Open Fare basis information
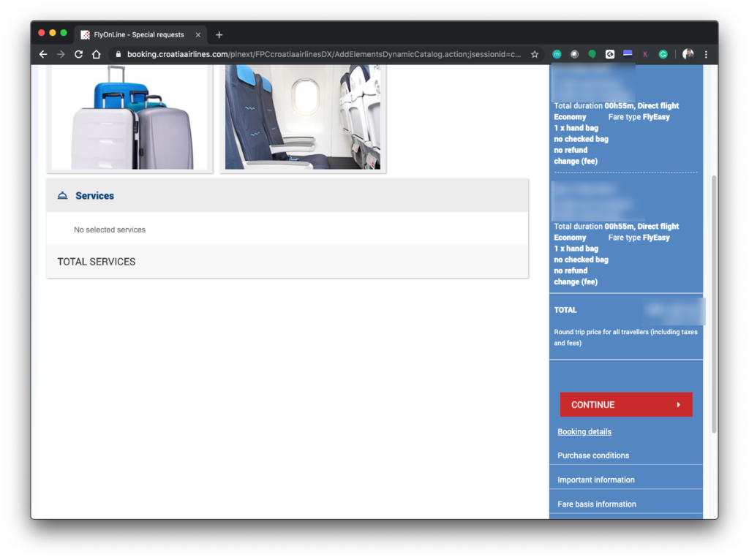 pyautogui.click(x=597, y=504)
